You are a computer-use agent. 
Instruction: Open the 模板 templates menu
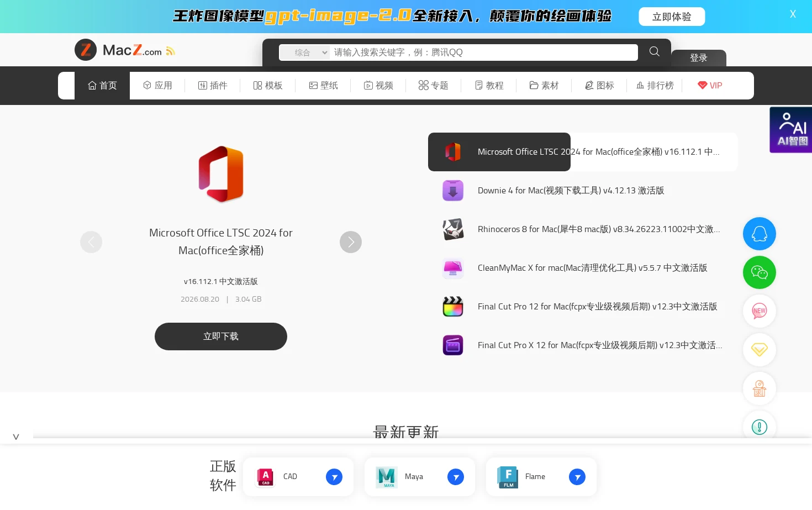tap(268, 86)
